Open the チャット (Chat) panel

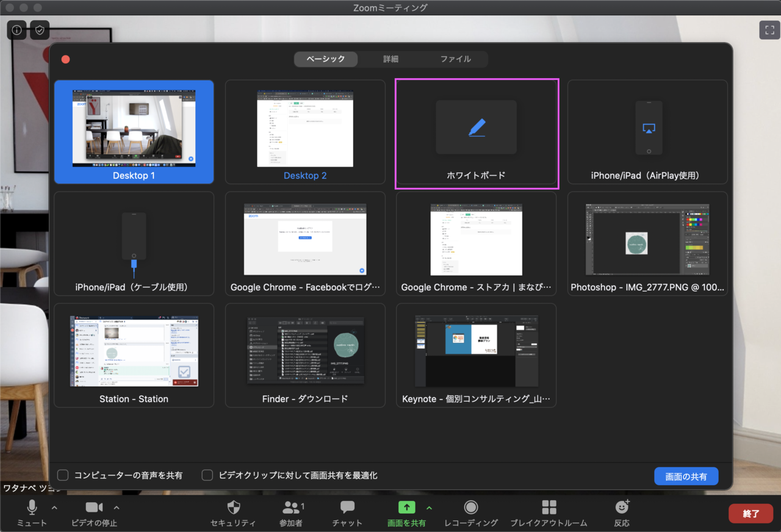[347, 512]
